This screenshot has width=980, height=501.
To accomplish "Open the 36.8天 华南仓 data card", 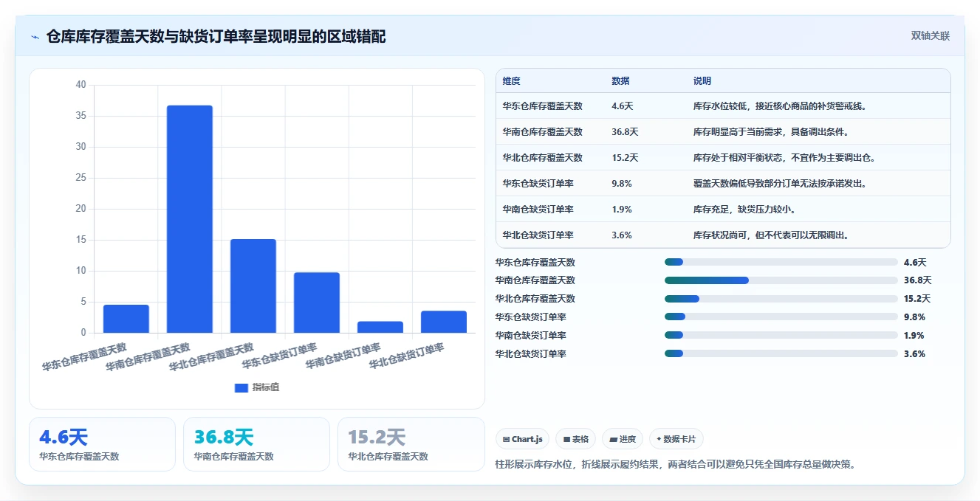I will pos(256,444).
